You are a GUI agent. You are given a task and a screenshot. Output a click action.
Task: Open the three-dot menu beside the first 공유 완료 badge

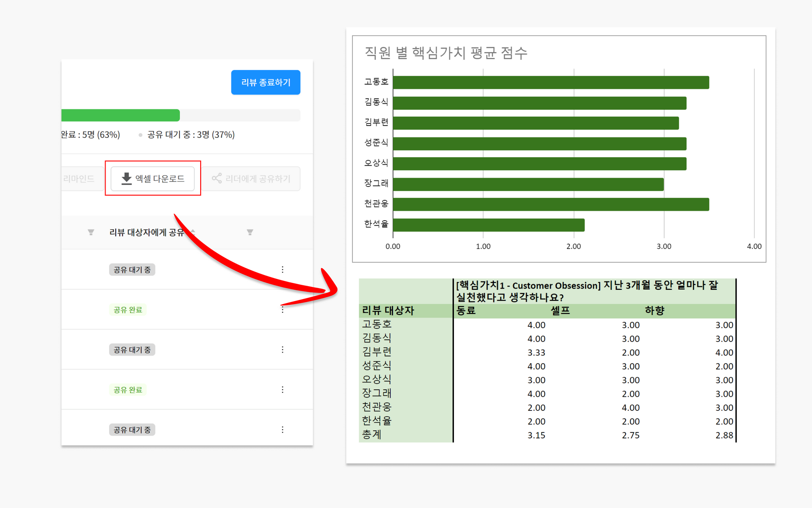coord(282,309)
